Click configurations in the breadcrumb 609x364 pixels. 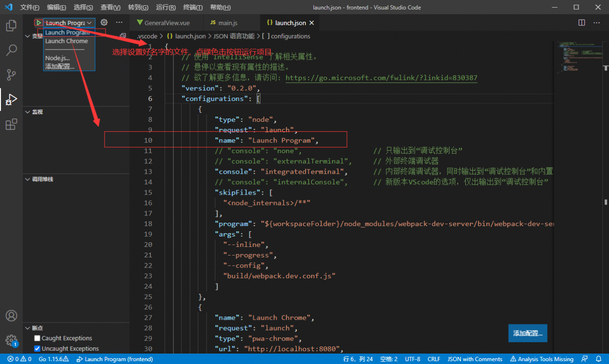click(x=286, y=36)
